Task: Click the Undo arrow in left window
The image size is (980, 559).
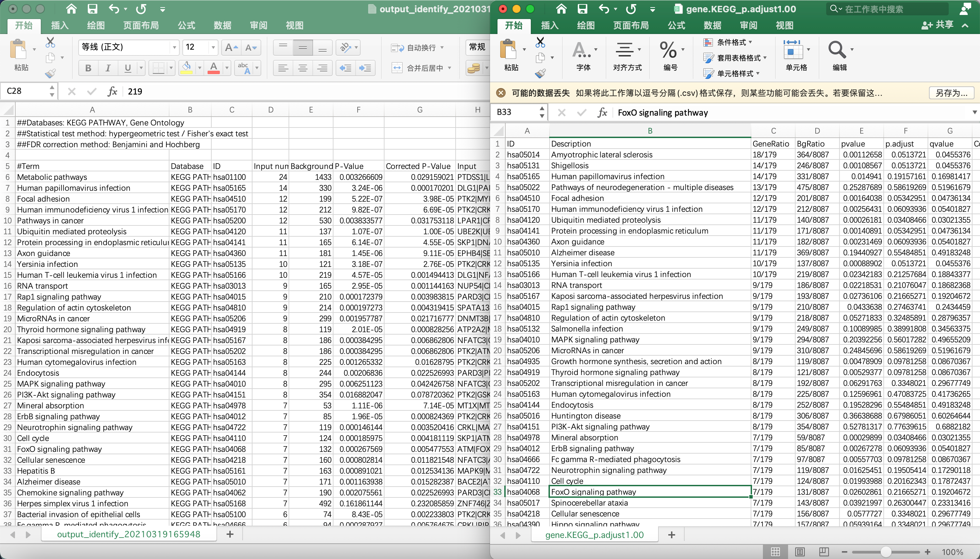Action: 114,9
